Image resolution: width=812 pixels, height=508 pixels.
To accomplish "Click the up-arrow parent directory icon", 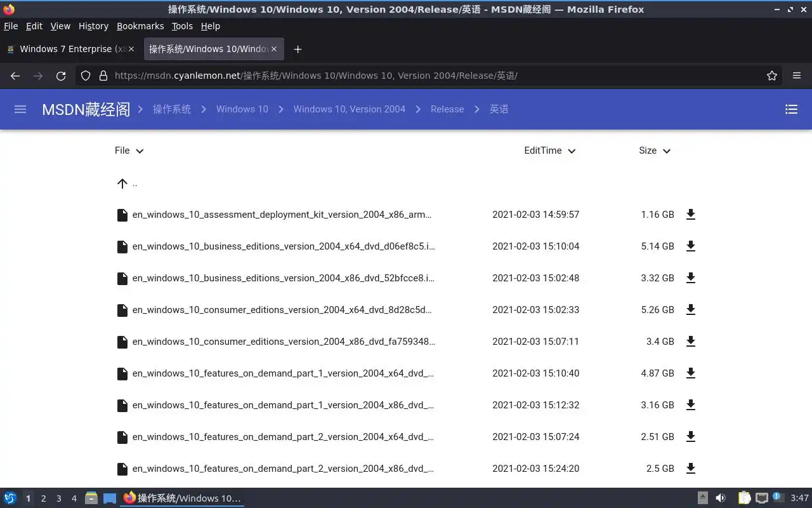I will 122,184.
